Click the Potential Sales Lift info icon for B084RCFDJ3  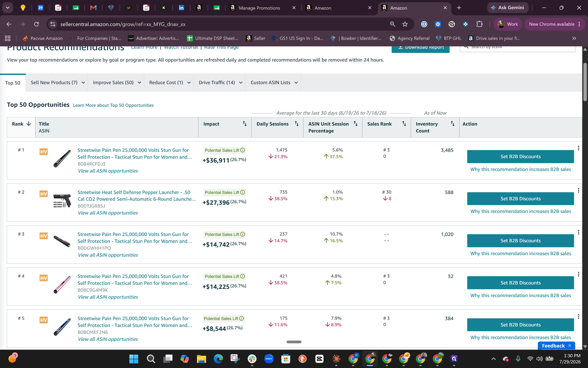click(x=243, y=150)
